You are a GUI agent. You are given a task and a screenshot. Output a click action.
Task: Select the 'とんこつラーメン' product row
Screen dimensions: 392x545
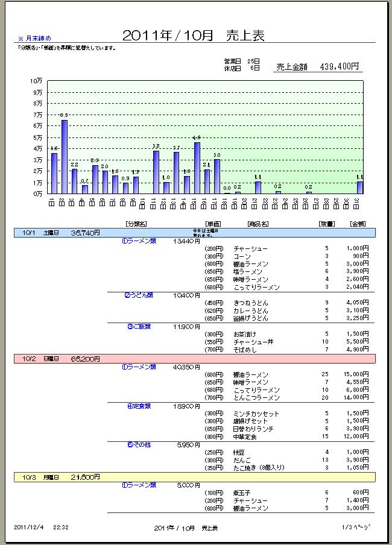point(286,398)
